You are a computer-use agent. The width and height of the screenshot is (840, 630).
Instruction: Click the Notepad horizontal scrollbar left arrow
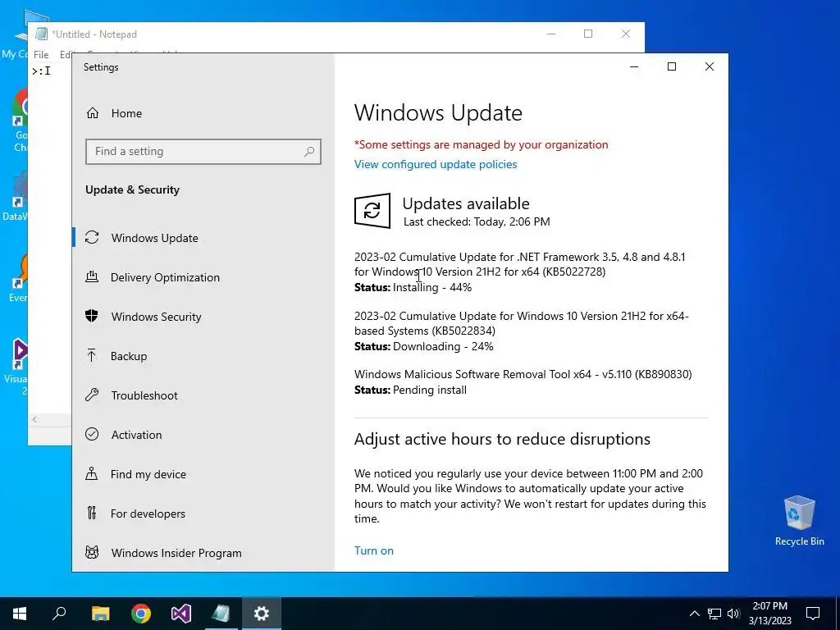[34, 419]
